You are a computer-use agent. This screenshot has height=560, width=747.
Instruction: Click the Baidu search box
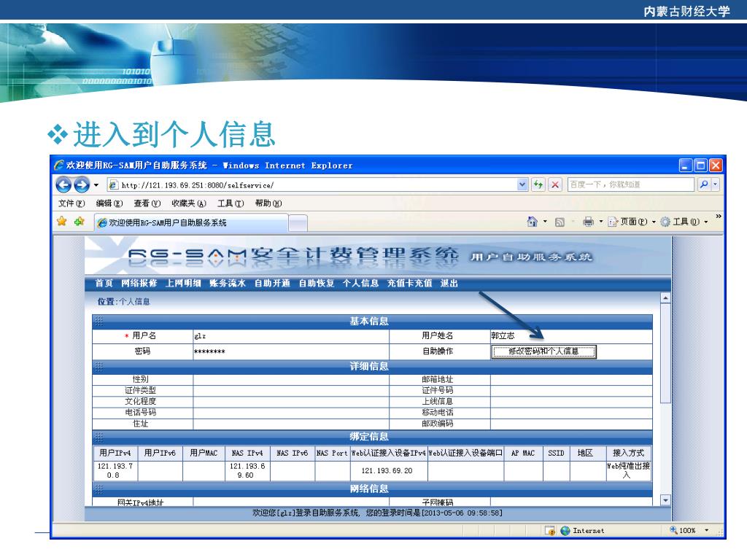[x=631, y=184]
